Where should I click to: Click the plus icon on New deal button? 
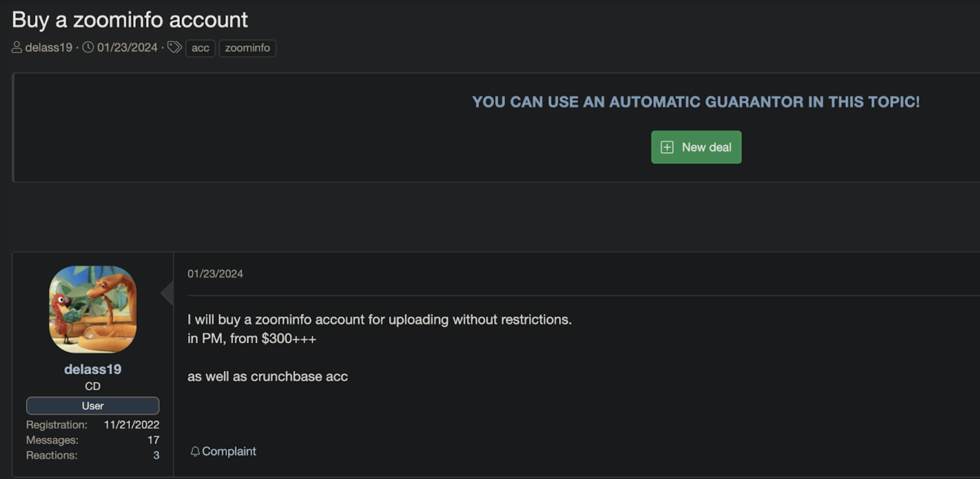667,147
